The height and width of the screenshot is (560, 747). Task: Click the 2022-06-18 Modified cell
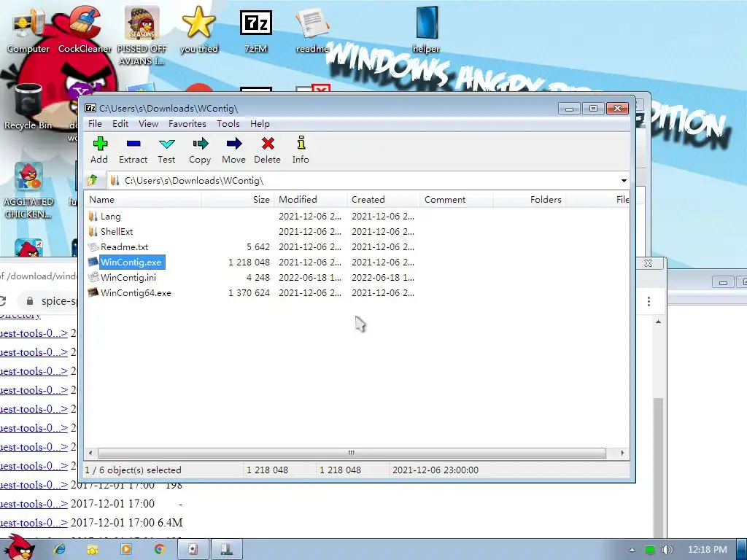(309, 277)
